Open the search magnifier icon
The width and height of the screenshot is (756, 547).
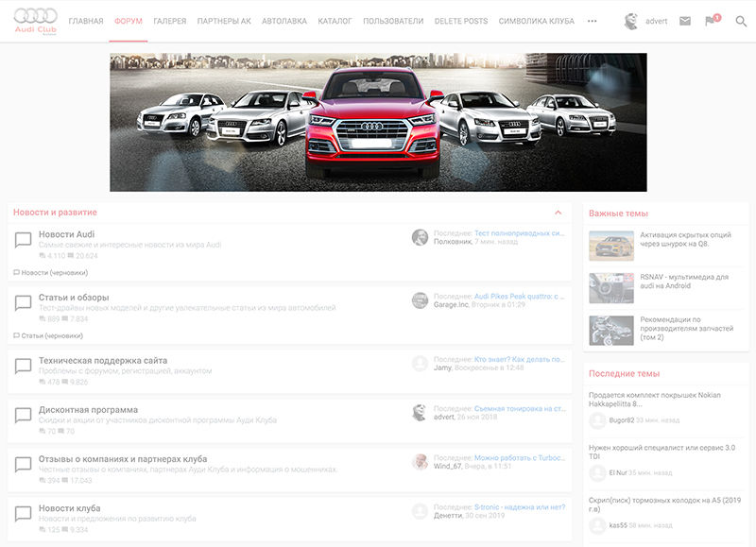[x=741, y=21]
